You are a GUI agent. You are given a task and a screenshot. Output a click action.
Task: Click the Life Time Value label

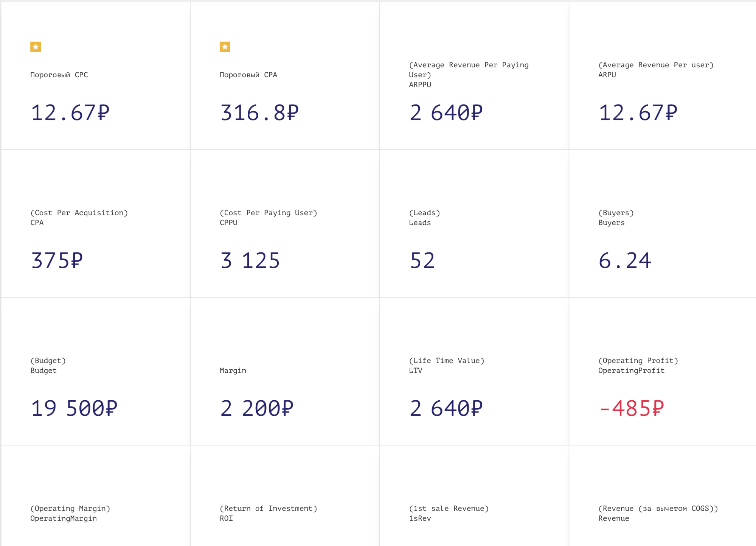click(x=447, y=361)
